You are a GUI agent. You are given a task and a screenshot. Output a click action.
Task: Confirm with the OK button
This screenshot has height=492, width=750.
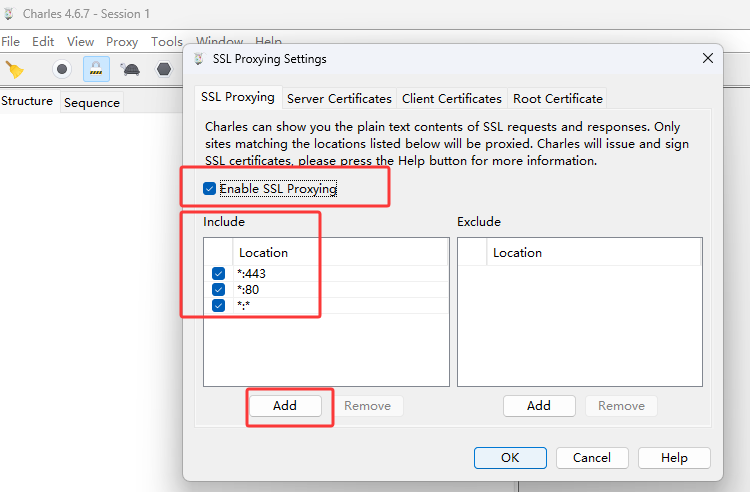[x=510, y=458]
